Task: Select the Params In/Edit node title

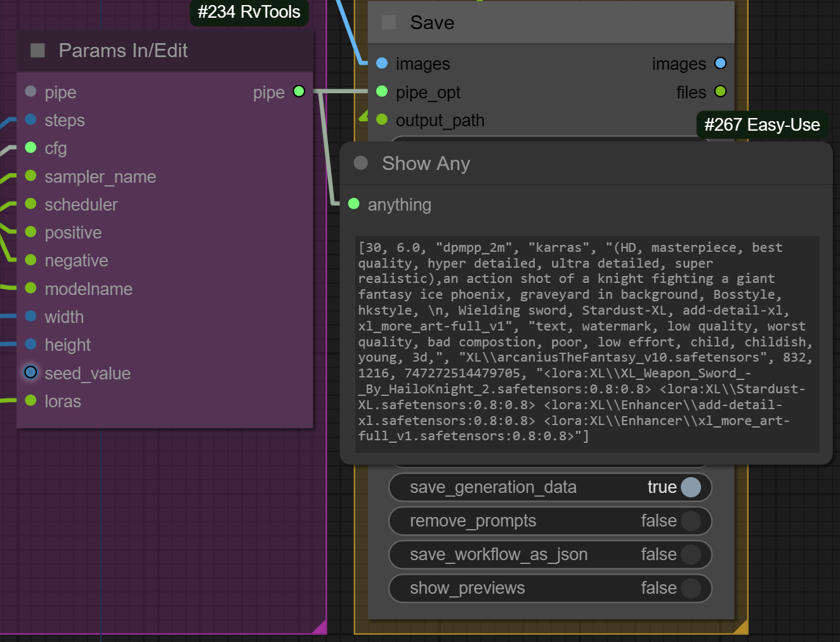Action: point(123,51)
